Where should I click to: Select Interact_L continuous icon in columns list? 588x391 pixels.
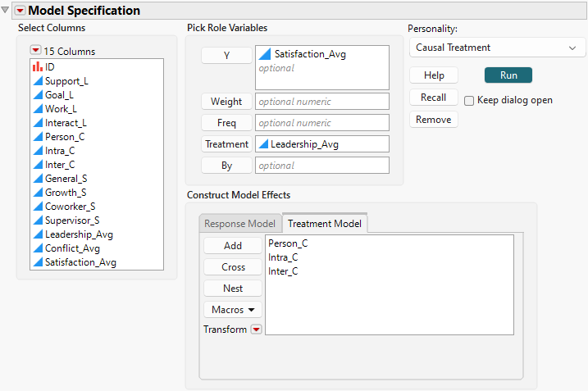pos(38,123)
